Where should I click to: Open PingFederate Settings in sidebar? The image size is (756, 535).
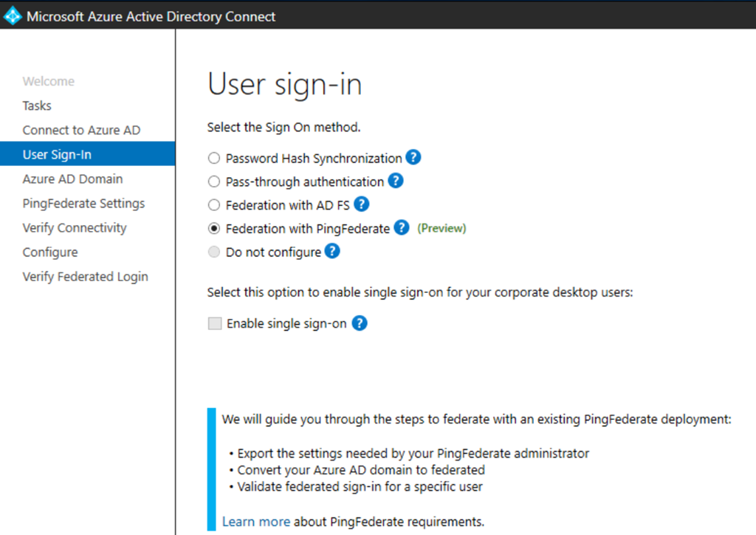pyautogui.click(x=83, y=203)
